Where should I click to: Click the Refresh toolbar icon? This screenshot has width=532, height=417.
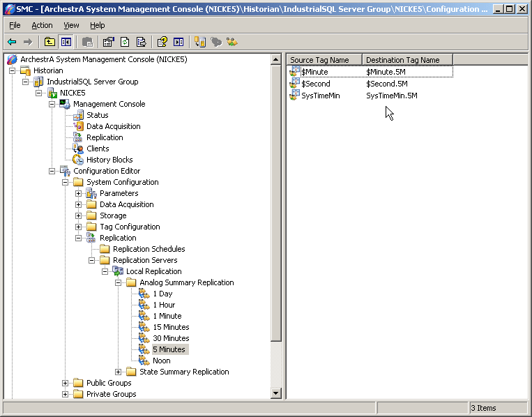[x=125, y=42]
